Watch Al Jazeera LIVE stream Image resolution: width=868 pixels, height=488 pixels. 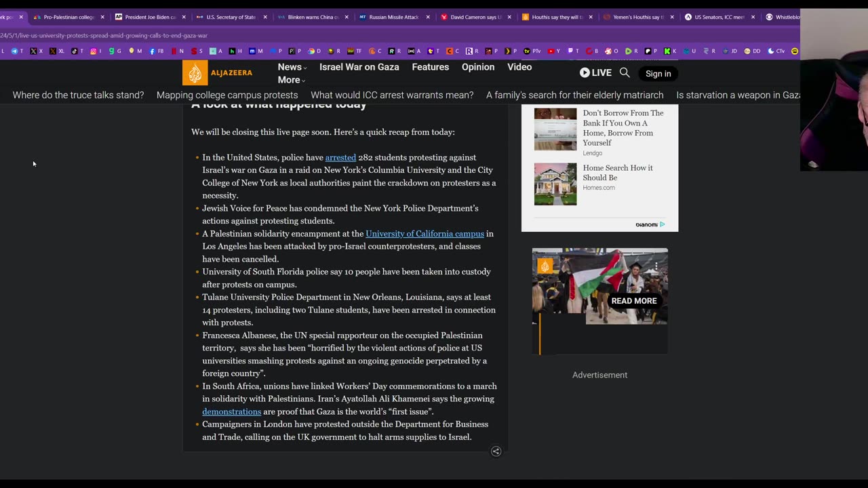595,73
